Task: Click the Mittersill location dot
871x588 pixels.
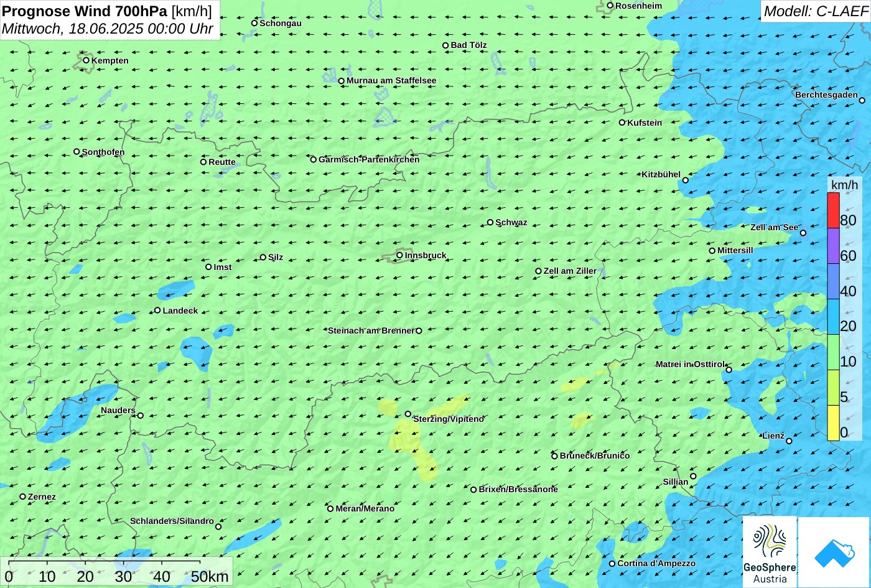Action: pyautogui.click(x=712, y=251)
